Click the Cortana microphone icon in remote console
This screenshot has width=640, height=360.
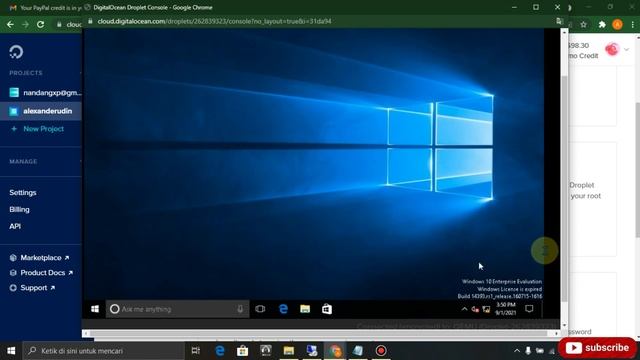coord(240,309)
